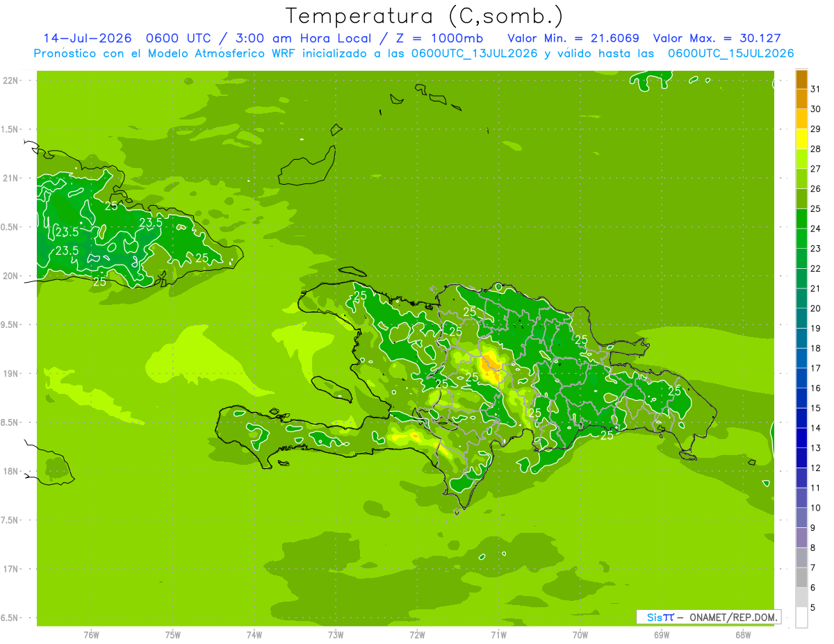Click the 14-Jul-2026 date label
This screenshot has height=644, width=834.
[x=88, y=38]
